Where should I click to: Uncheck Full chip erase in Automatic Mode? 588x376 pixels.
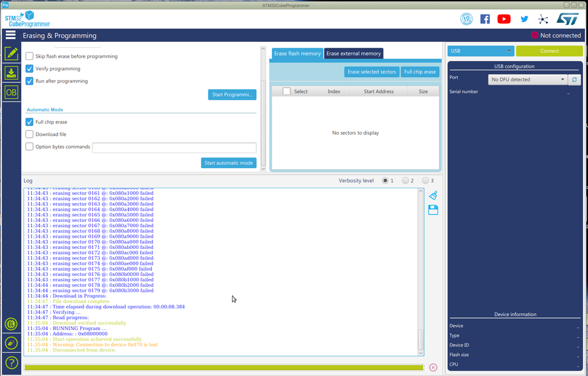(x=29, y=122)
